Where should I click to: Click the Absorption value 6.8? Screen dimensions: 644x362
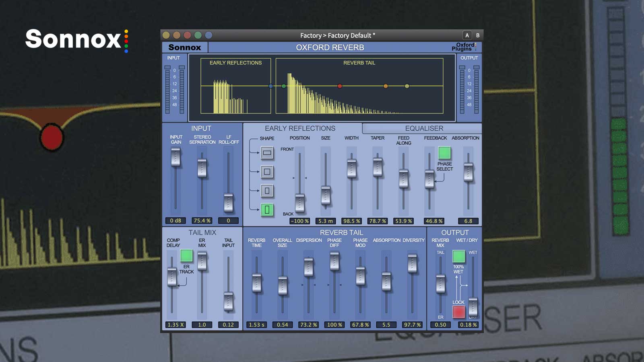[x=468, y=221]
